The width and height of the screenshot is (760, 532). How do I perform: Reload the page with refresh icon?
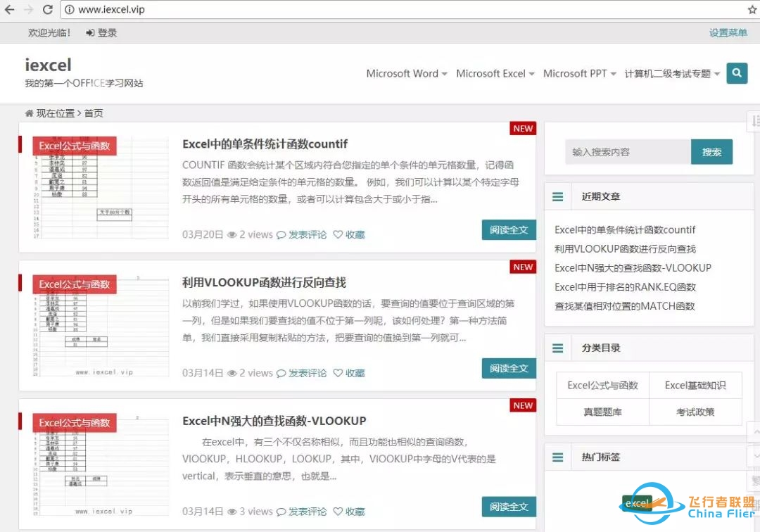coord(48,9)
